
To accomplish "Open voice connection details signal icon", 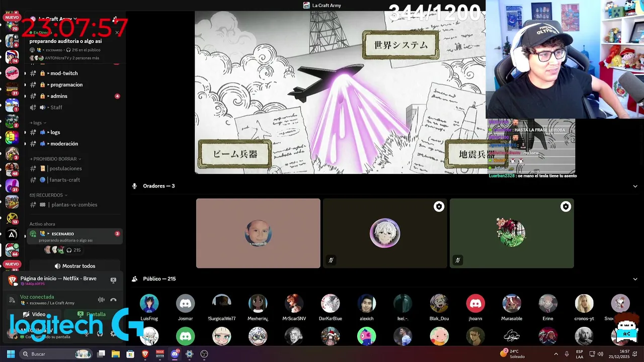I will 12,300.
